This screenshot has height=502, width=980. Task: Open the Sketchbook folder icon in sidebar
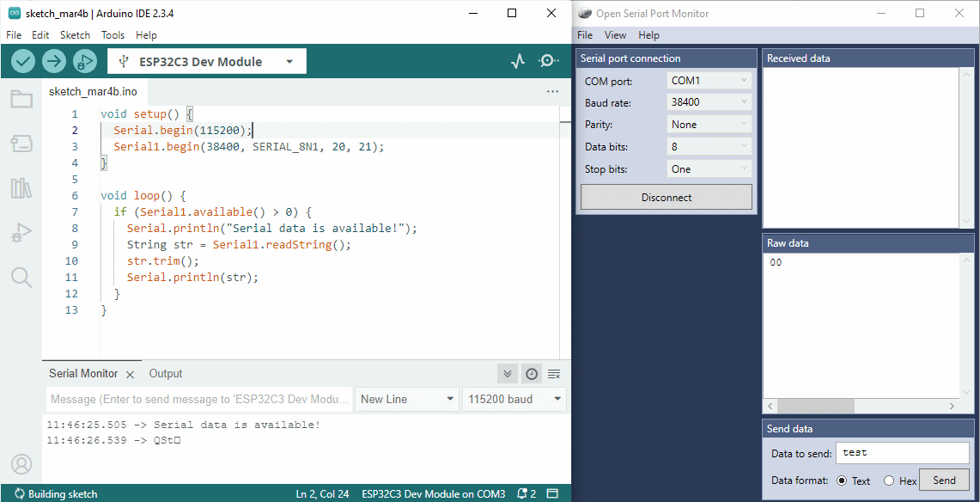21,99
